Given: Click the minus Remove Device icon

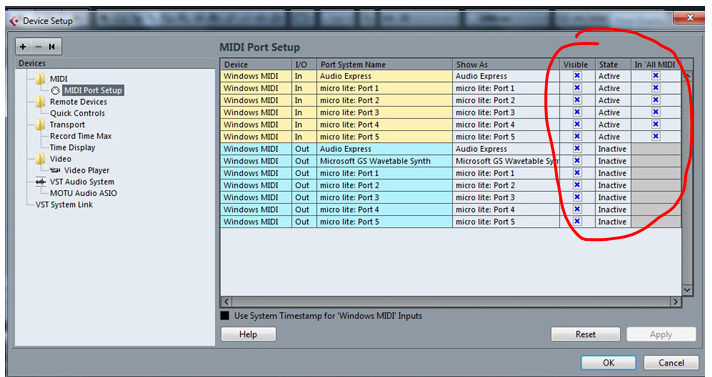Looking at the screenshot, I should click(38, 46).
